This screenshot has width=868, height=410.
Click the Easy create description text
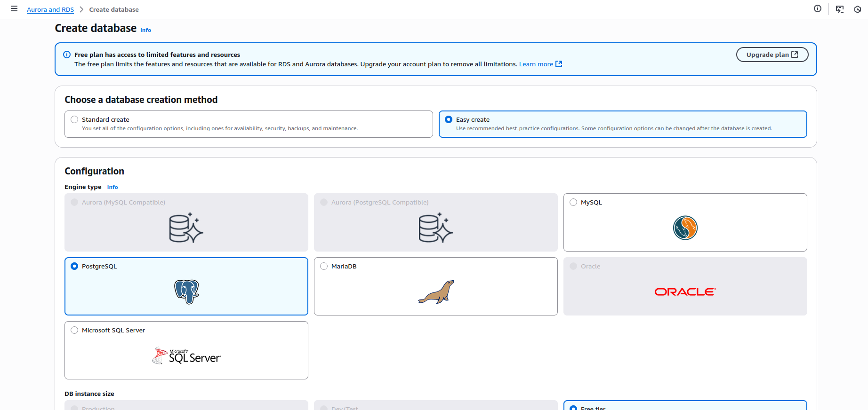coord(614,128)
